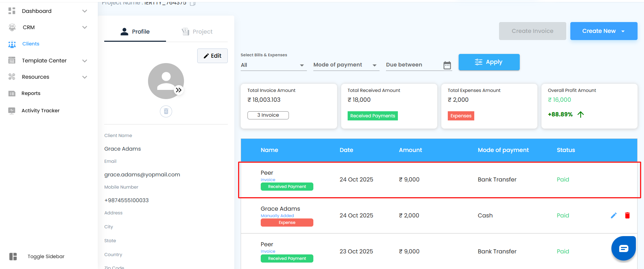Switch to the Project tab

197,32
